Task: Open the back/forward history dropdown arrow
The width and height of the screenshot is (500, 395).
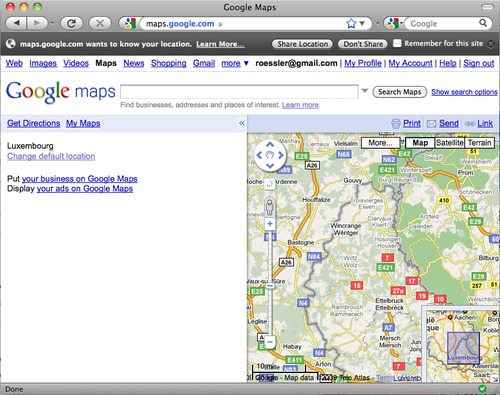Action: tap(52, 24)
